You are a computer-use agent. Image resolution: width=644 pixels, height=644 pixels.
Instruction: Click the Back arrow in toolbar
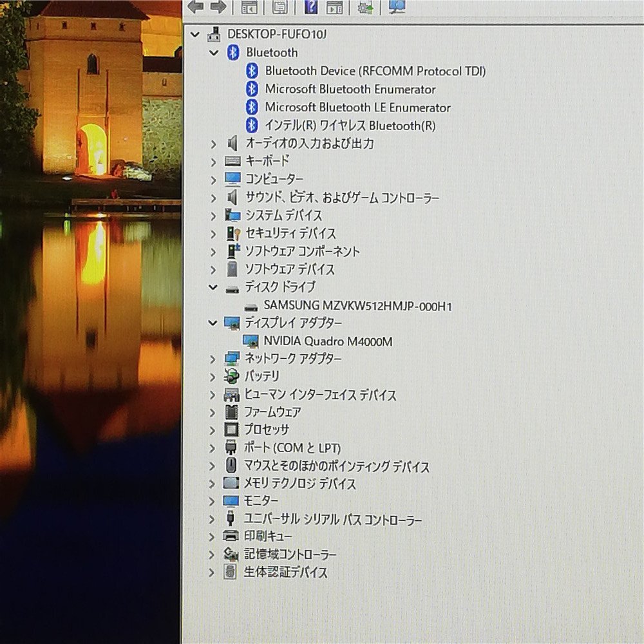coord(196,6)
